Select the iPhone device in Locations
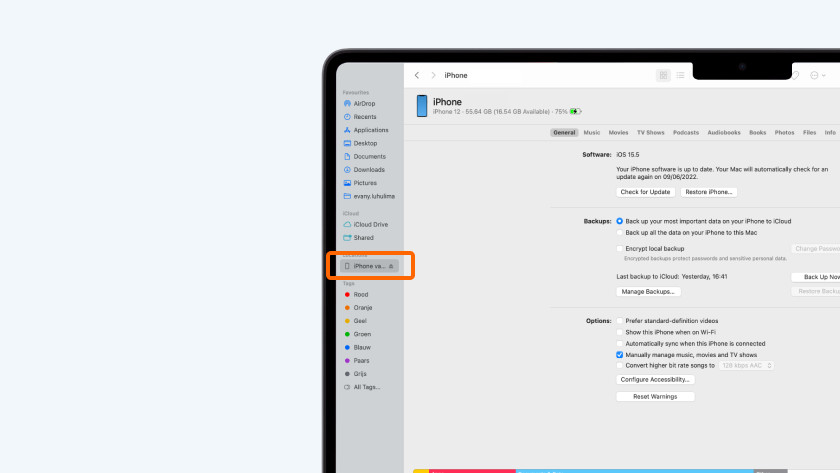 click(x=369, y=266)
